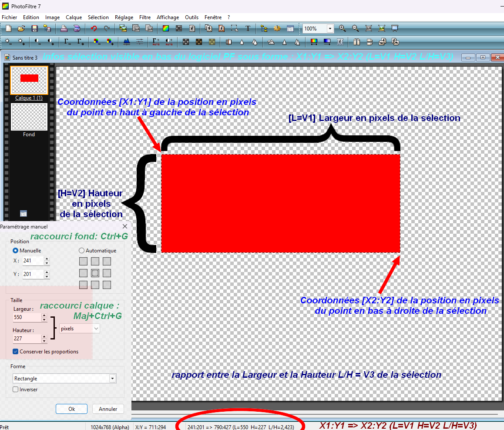Open the Fenêtre menu
The height and width of the screenshot is (430, 504).
(x=213, y=17)
